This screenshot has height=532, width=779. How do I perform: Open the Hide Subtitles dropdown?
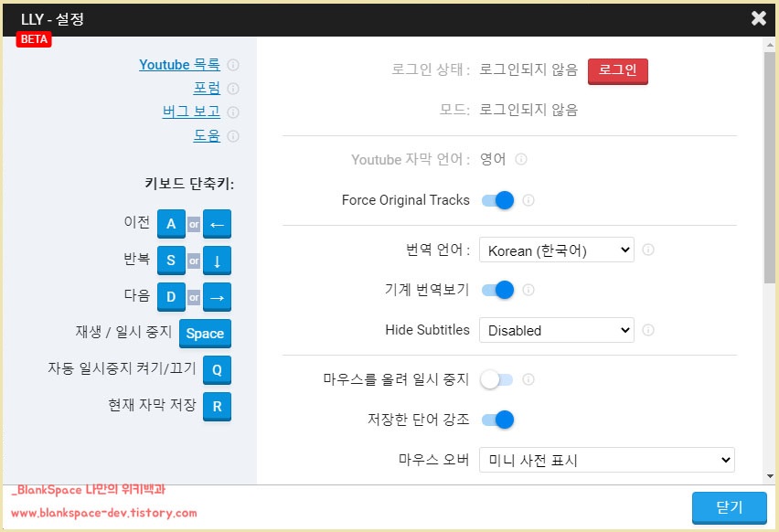pyautogui.click(x=557, y=330)
